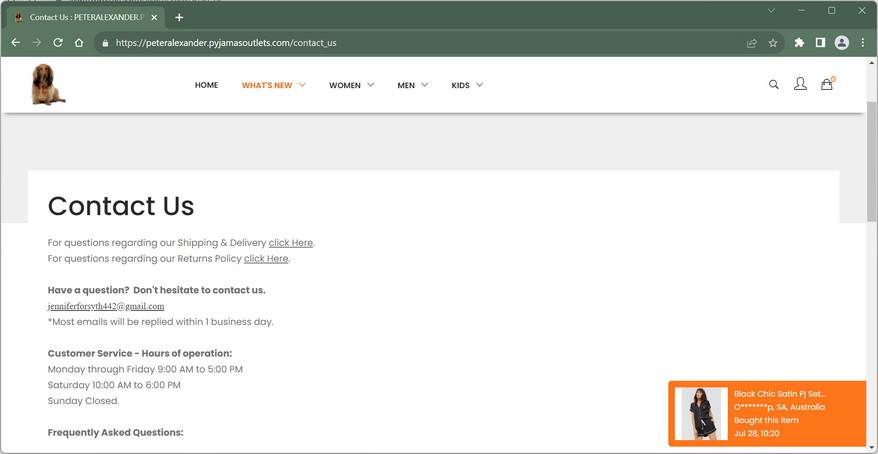Open a new tab with plus icon
Screen dimensions: 878x454
(x=179, y=17)
